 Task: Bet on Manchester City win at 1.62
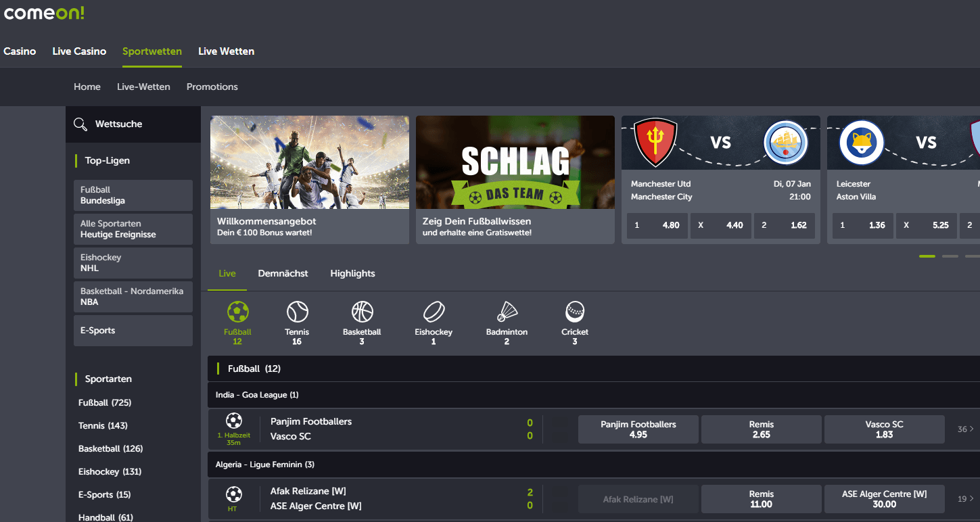point(785,225)
